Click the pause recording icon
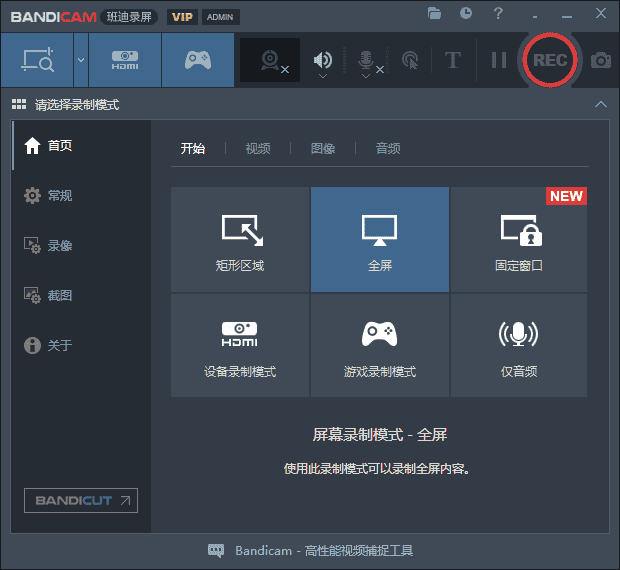The image size is (620, 570). pyautogui.click(x=498, y=60)
